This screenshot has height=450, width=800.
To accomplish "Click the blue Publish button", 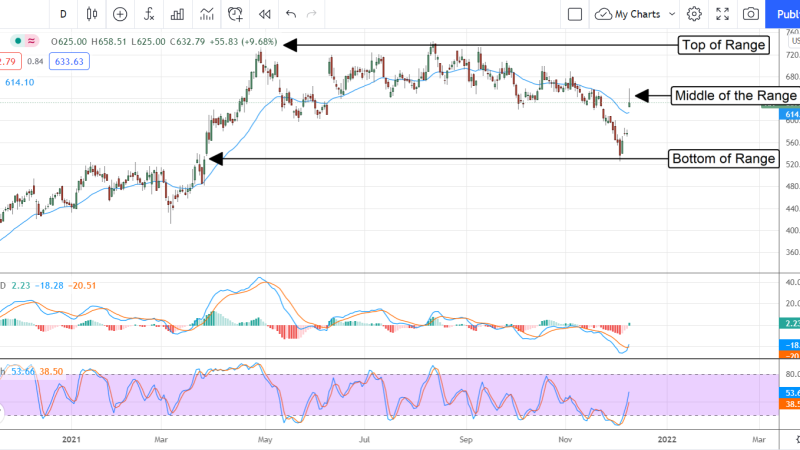I will pyautogui.click(x=784, y=14).
